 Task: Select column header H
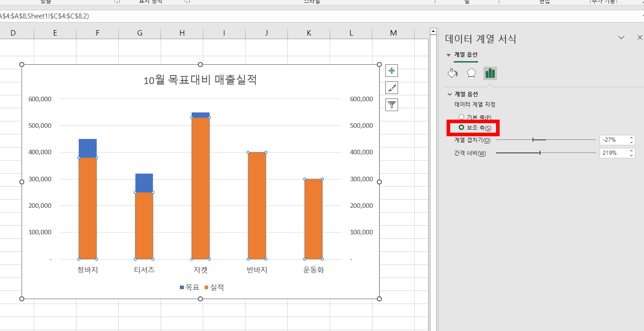(182, 33)
